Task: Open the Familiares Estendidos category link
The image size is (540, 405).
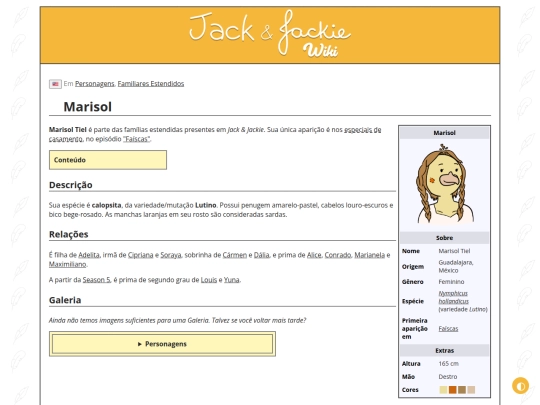Action: pyautogui.click(x=151, y=84)
